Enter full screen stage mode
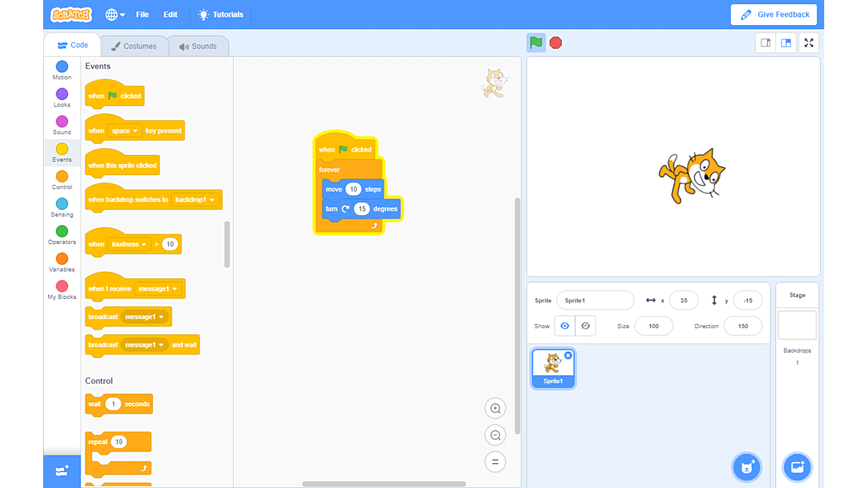Viewport: 868px width, 488px height. click(x=809, y=43)
